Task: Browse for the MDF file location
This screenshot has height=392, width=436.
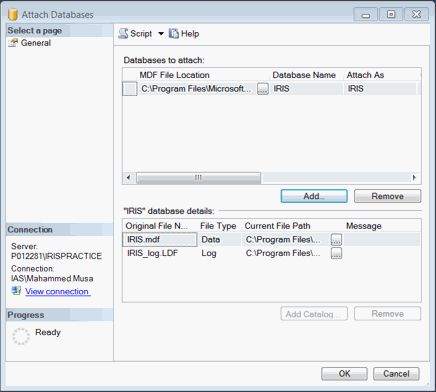Action: click(x=263, y=89)
